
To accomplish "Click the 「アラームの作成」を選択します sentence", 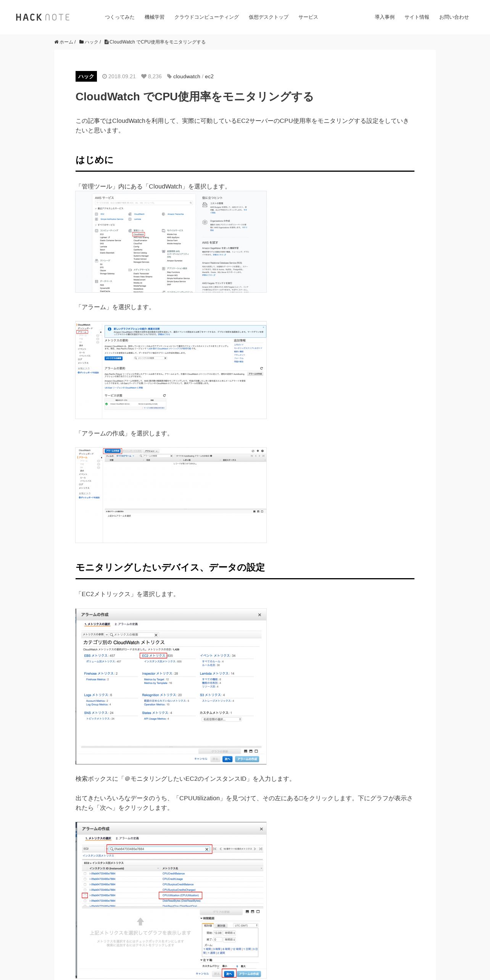I will click(x=124, y=434).
